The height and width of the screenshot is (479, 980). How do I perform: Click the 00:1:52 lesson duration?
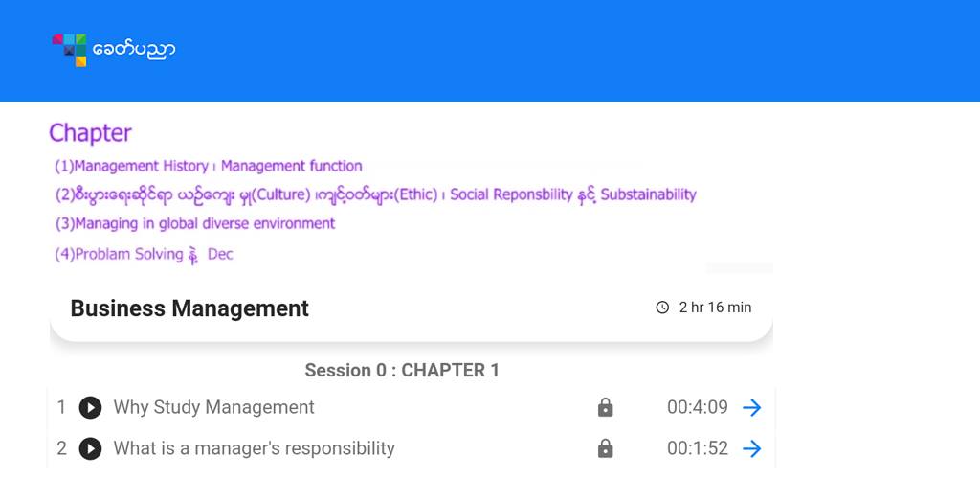click(x=698, y=448)
